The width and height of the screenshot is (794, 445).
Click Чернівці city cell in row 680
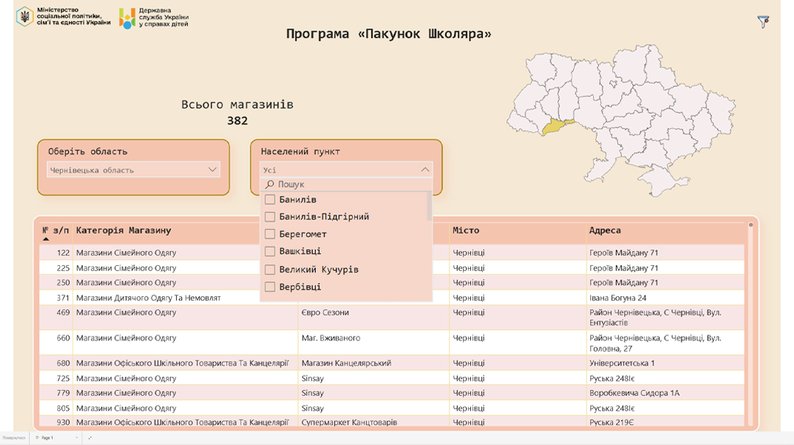[468, 363]
